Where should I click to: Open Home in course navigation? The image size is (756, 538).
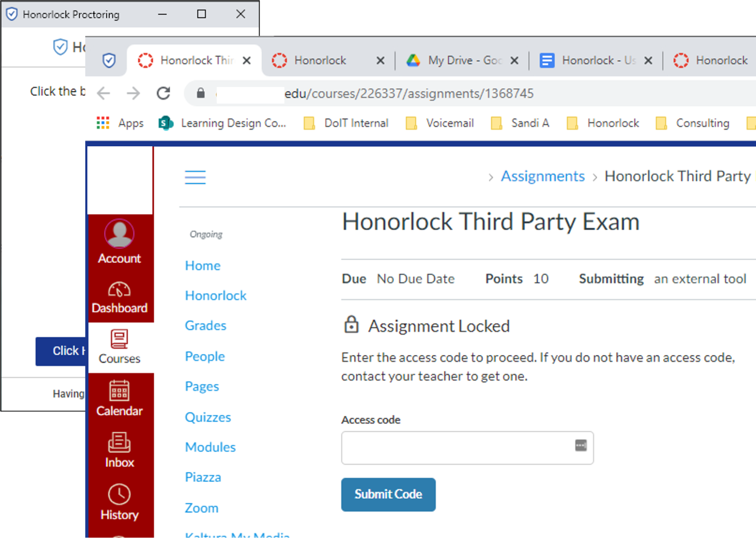point(203,265)
